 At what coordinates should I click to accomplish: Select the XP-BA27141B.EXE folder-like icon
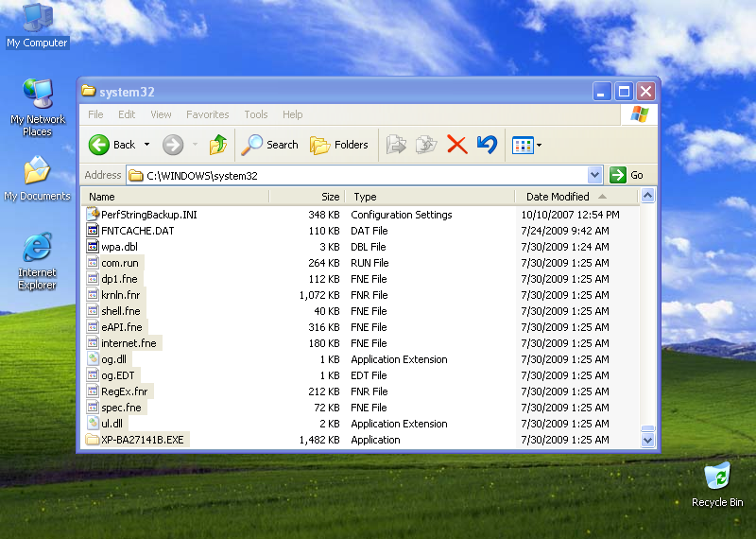(x=92, y=439)
